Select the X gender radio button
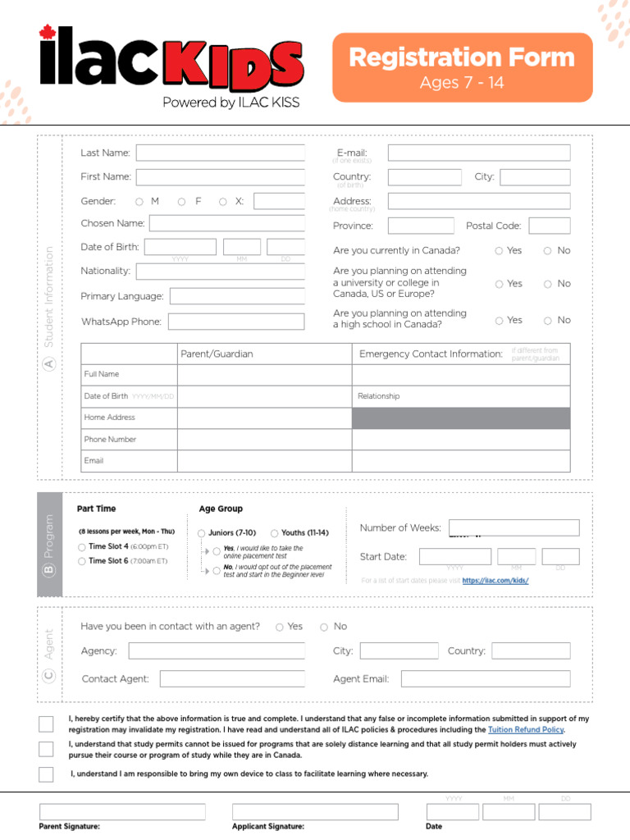The width and height of the screenshot is (630, 840). [x=223, y=202]
